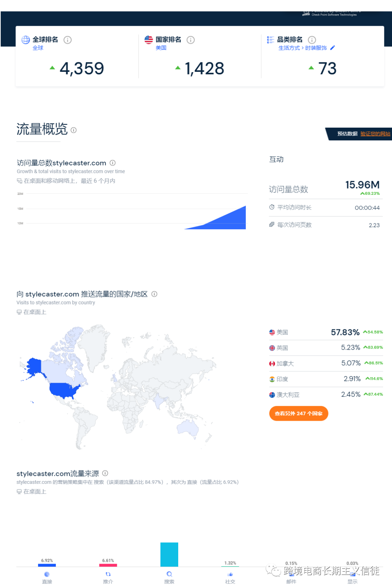This screenshot has height=588, width=392.
Task: Click desktop icon under Visits by country subtitle
Action: pos(19,312)
